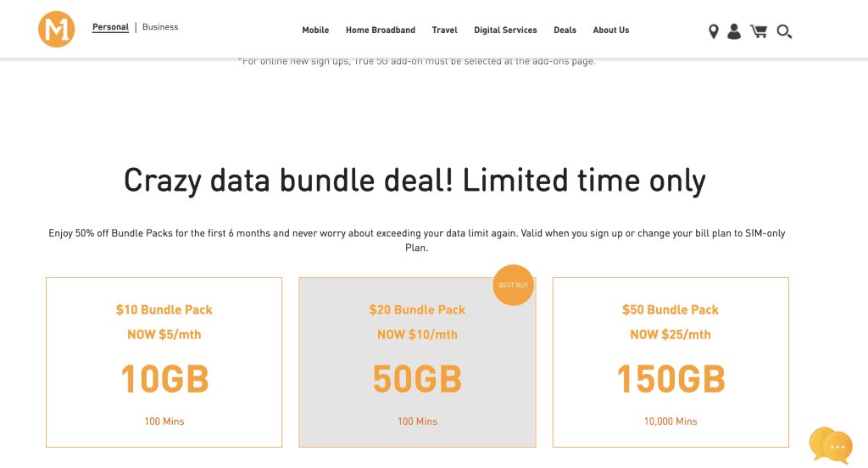Open the Home Broadband menu

[x=381, y=30]
